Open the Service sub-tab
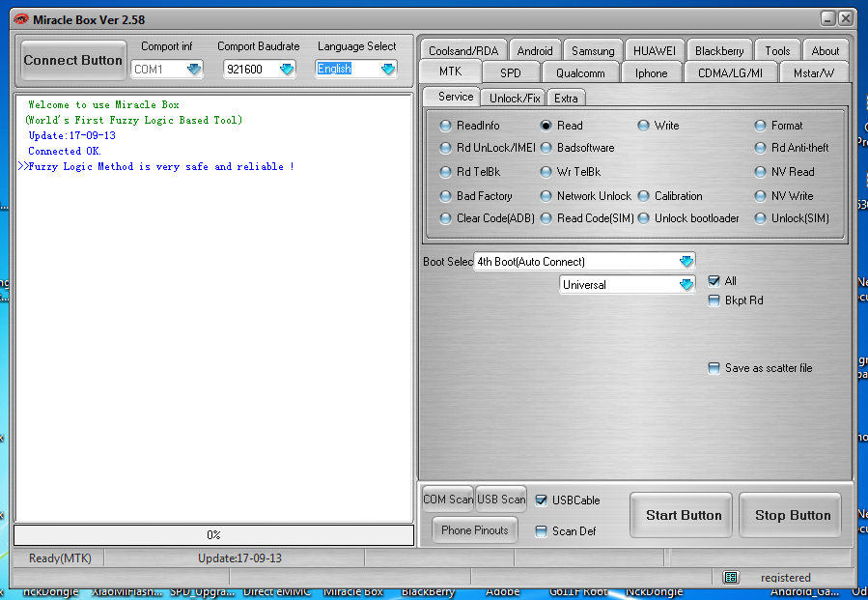This screenshot has height=600, width=868. pos(452,97)
